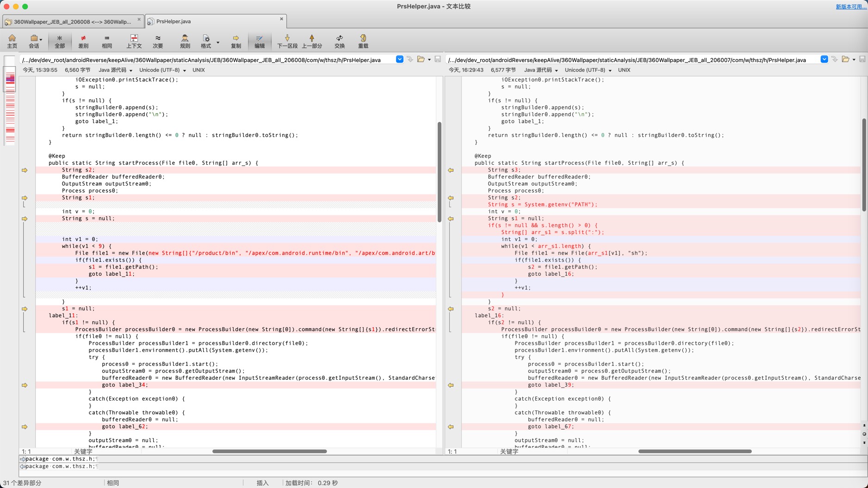The height and width of the screenshot is (488, 868).
Task: Copy right 'String s3;' line to left
Action: click(451, 170)
